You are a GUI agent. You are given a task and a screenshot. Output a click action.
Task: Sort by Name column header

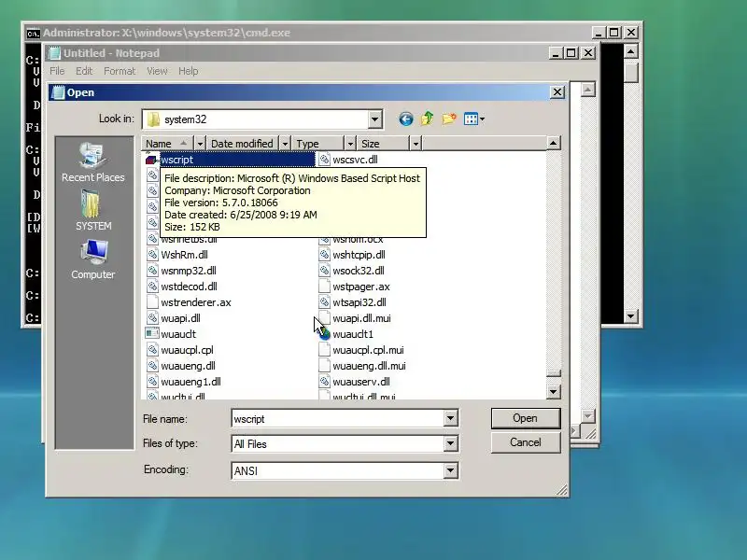[167, 144]
